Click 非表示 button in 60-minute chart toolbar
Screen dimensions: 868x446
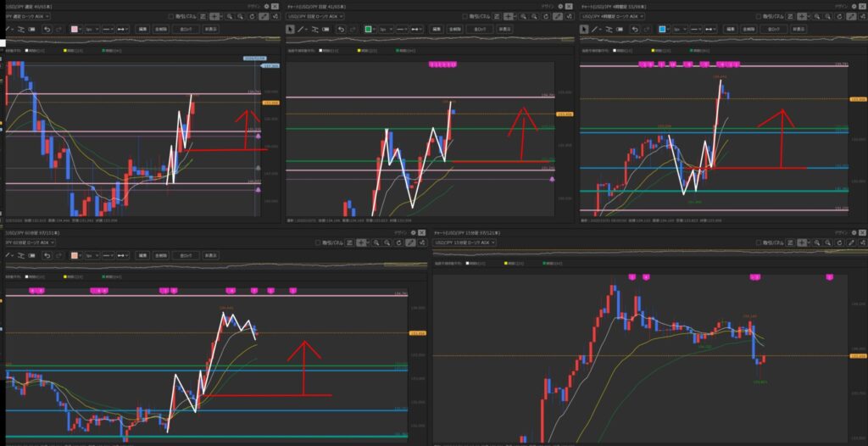click(x=210, y=254)
